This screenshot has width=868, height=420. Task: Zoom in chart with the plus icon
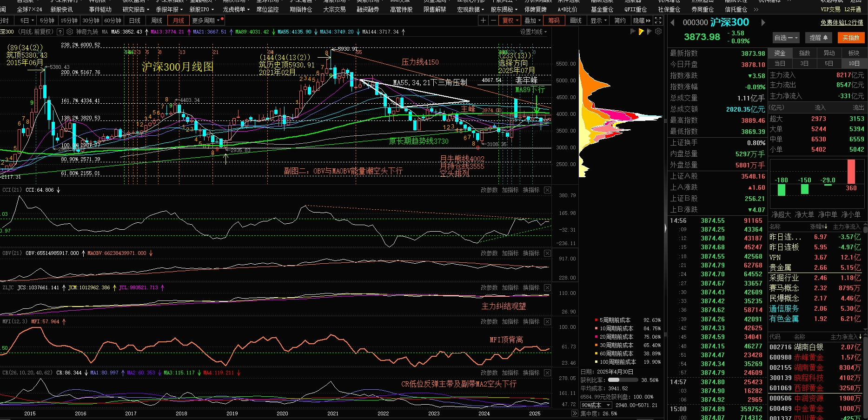coord(484,20)
